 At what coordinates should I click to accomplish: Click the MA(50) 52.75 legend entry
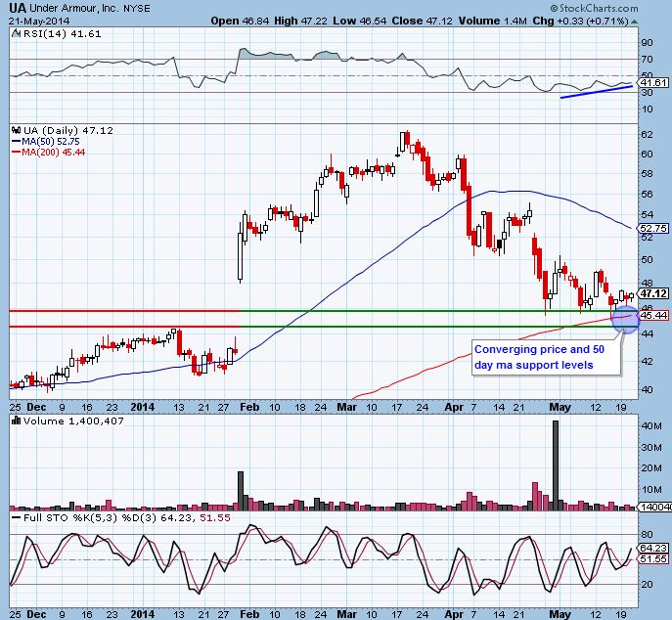coord(46,142)
